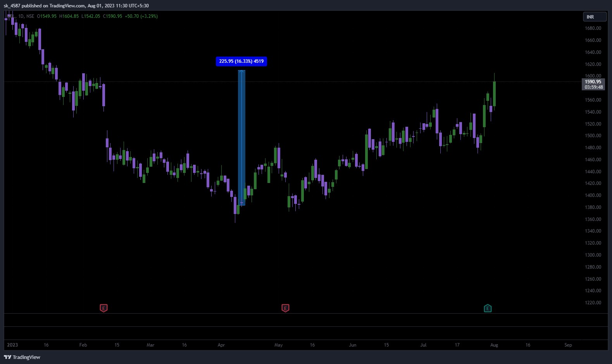The image size is (612, 364).
Task: Click the bar countdown timer 03:59:48
Action: (594, 87)
